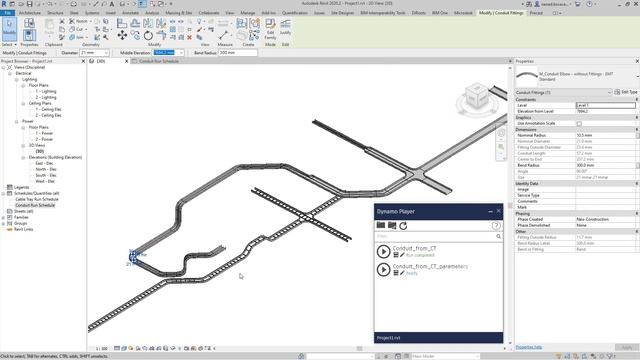640x360 pixels.
Task: Collapse the Power node in Project Browser
Action: click(x=17, y=122)
